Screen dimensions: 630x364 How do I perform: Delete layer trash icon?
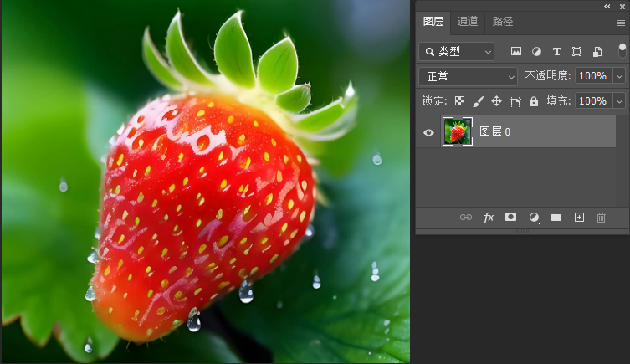601,218
